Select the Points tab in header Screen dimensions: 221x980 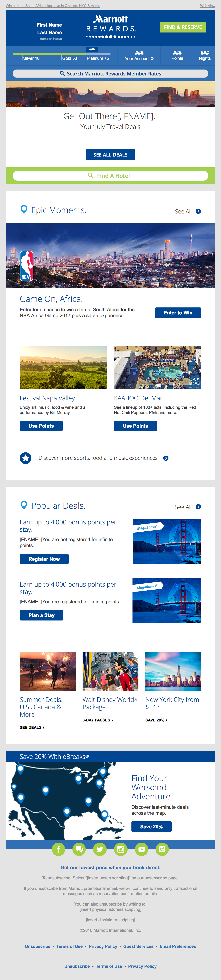coord(177,56)
